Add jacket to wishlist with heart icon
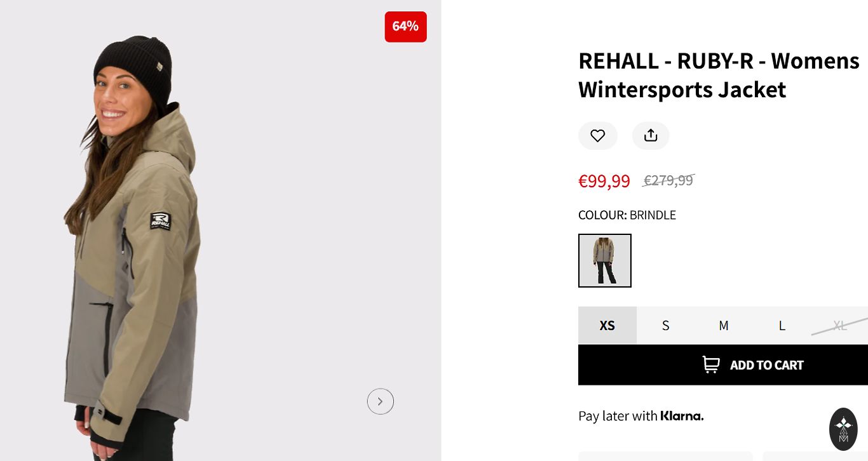This screenshot has height=461, width=868. point(597,135)
